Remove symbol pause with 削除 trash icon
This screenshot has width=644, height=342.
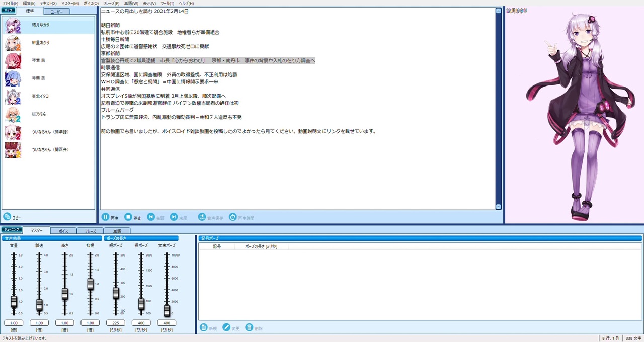[x=249, y=327]
